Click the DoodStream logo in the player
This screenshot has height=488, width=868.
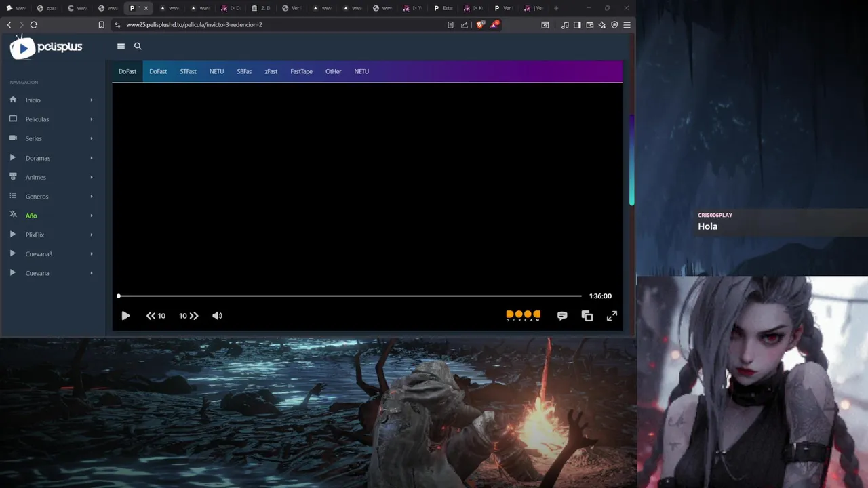(x=524, y=316)
